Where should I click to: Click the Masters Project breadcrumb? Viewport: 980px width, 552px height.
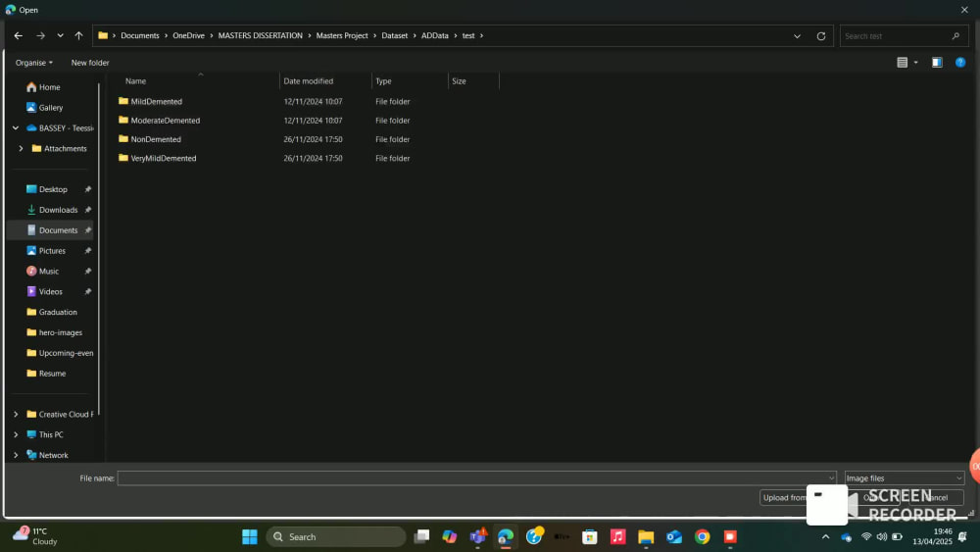(342, 35)
